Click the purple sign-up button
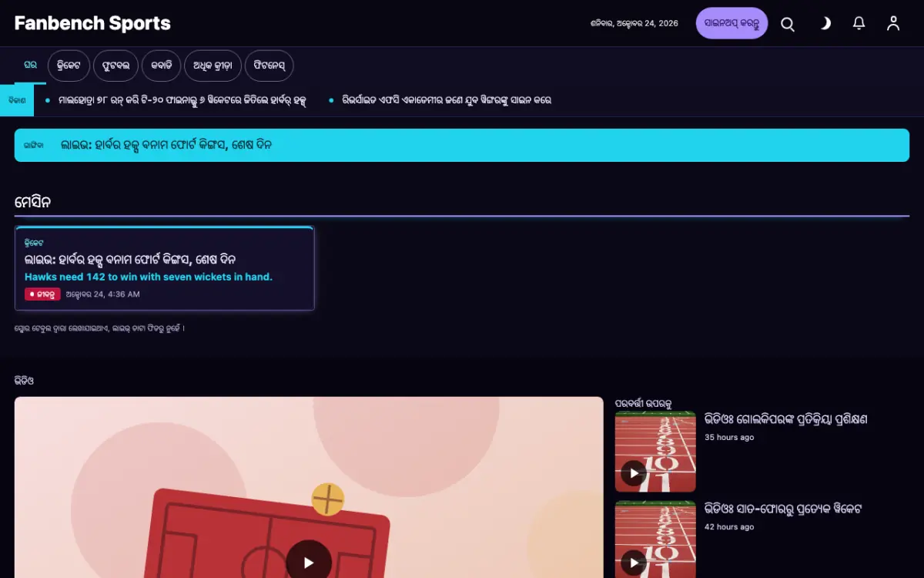924x578 pixels. coord(731,23)
